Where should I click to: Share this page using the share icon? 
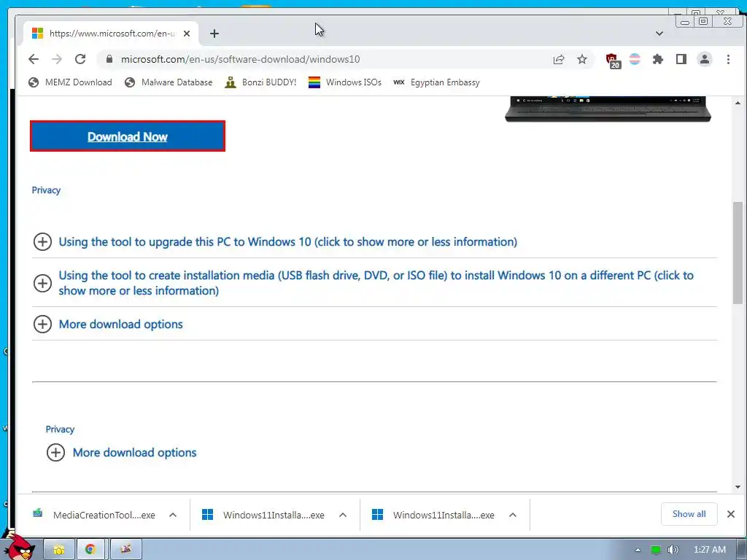pos(559,59)
